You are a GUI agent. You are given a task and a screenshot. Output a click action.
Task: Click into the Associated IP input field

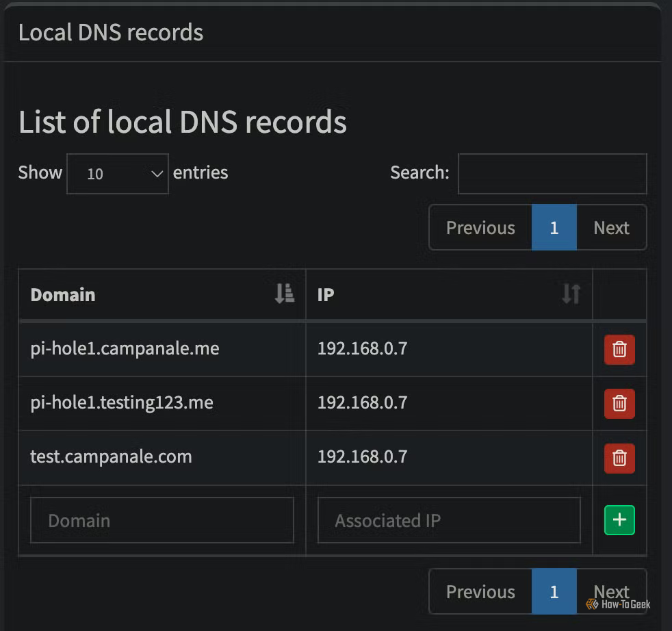coord(449,520)
